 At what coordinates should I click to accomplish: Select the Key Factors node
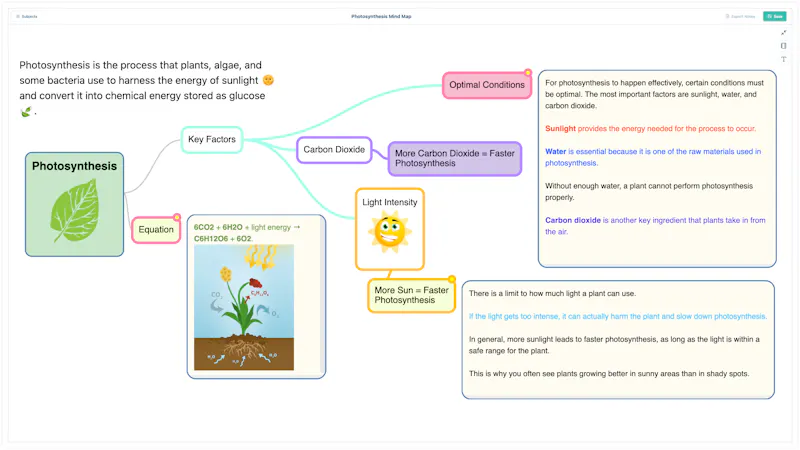pos(212,139)
